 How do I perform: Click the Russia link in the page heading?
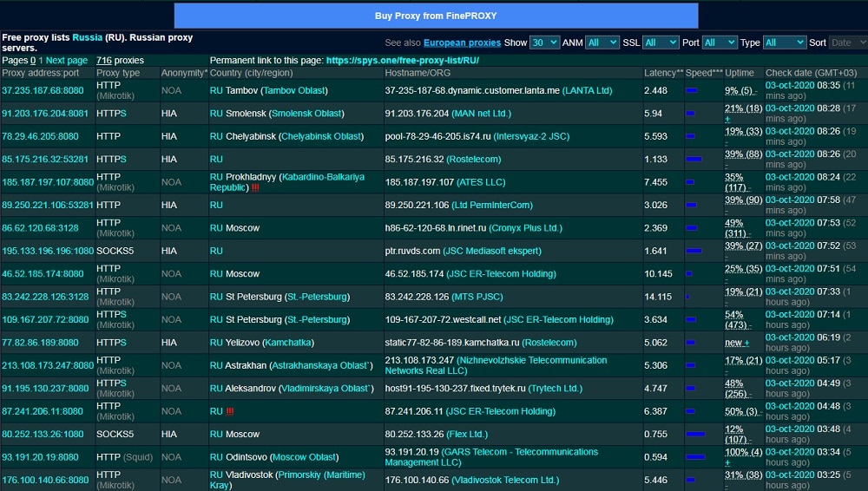pyautogui.click(x=88, y=37)
